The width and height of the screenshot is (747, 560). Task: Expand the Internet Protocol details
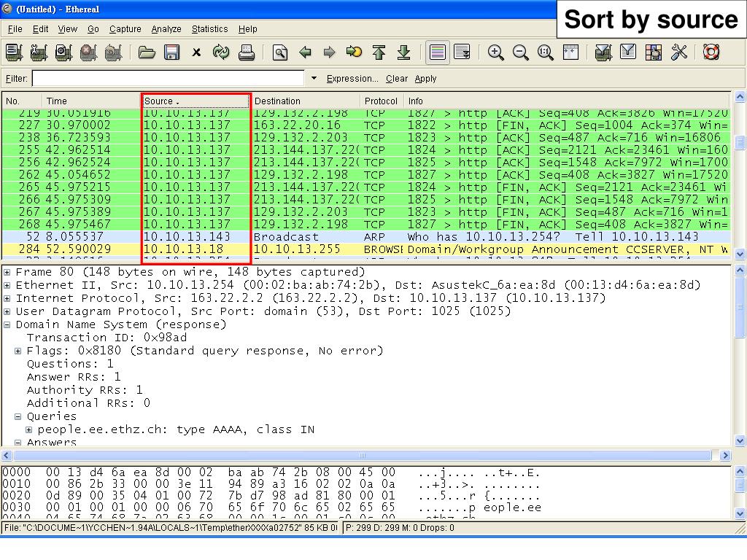point(7,298)
